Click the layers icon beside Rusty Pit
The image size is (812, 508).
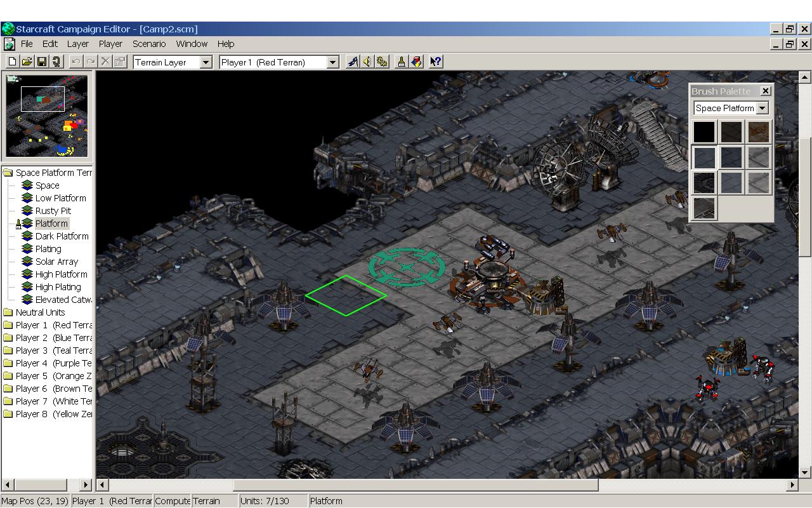pos(27,211)
